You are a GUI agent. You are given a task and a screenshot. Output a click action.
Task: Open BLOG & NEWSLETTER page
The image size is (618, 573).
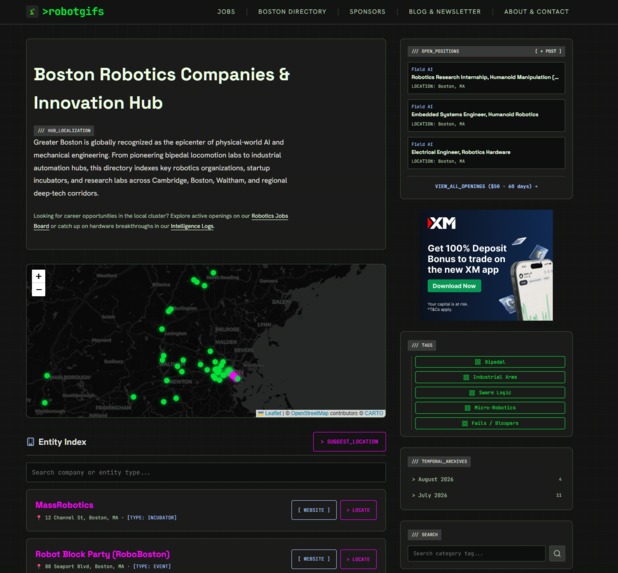445,12
